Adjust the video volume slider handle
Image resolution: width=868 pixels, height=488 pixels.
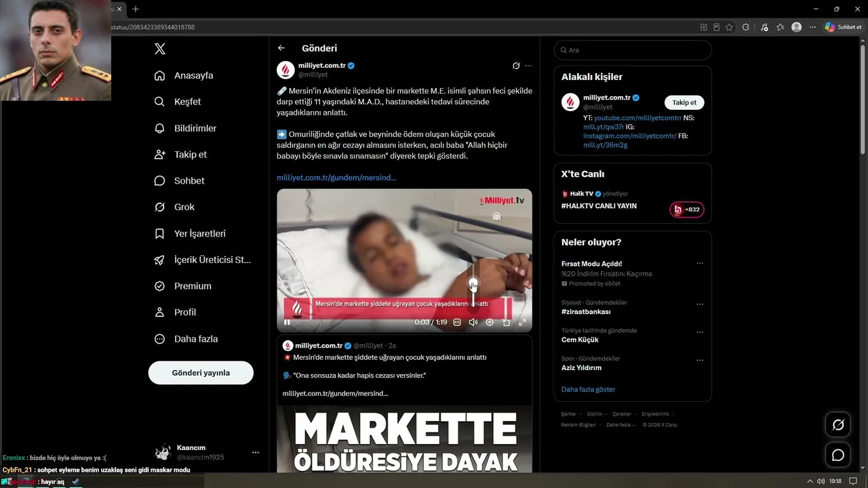tap(473, 283)
